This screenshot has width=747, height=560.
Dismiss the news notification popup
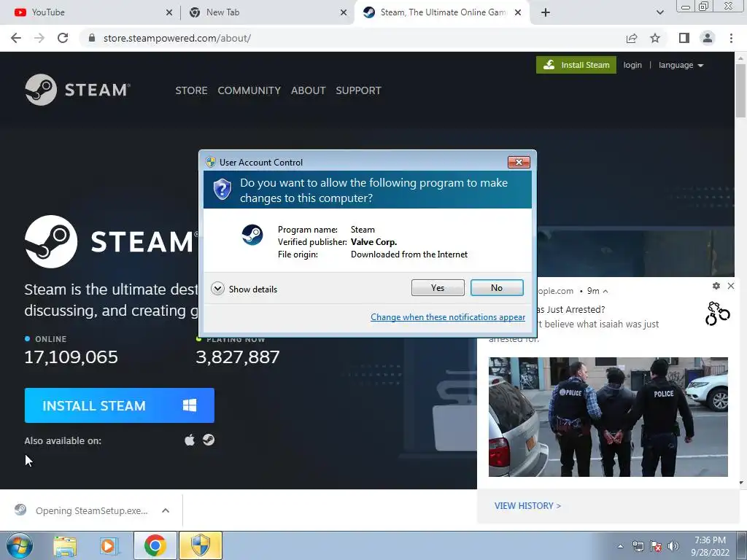[731, 286]
